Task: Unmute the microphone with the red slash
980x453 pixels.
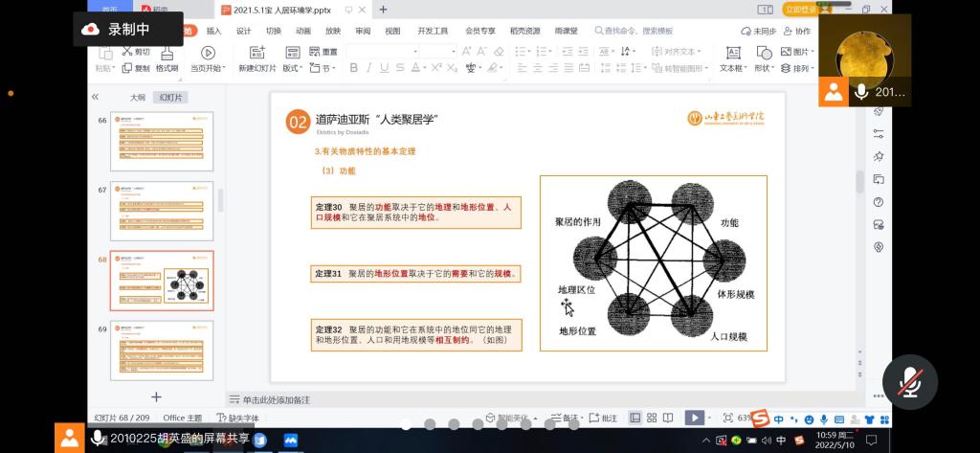Action: pos(909,382)
